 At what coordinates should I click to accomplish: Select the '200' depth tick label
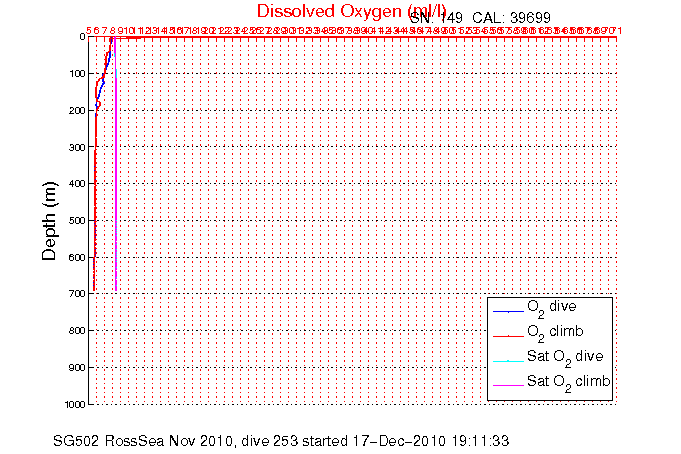tap(77, 111)
